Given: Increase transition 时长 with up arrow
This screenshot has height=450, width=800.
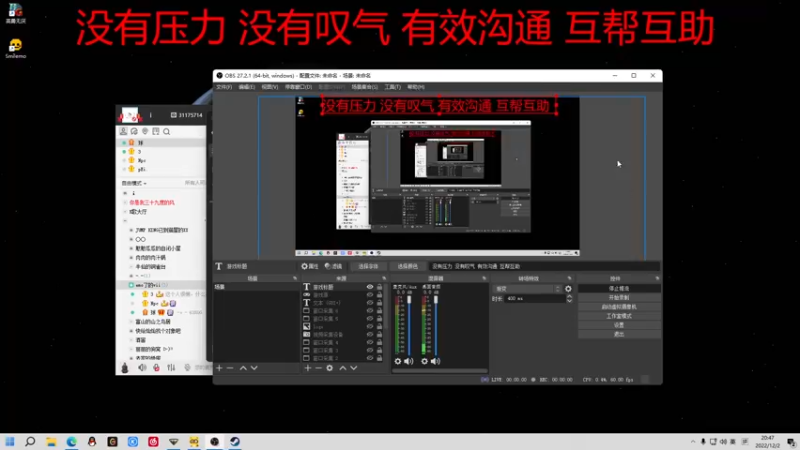Looking at the screenshot, I should click(x=569, y=296).
